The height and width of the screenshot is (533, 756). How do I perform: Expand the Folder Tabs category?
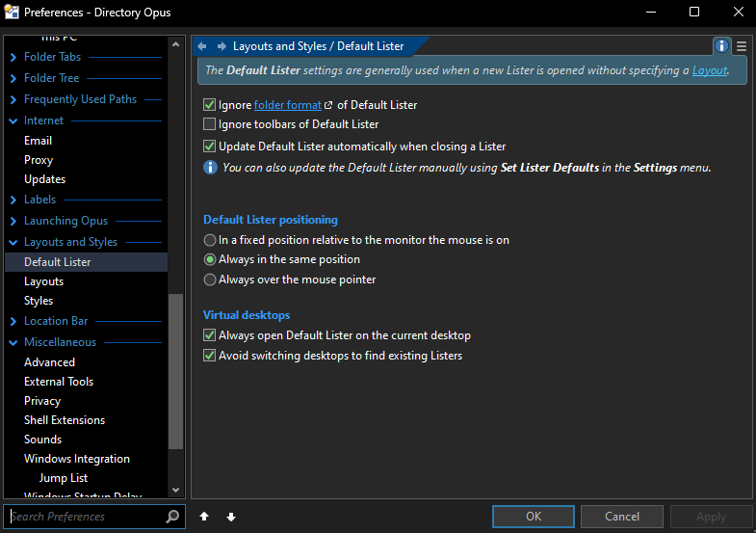(13, 57)
